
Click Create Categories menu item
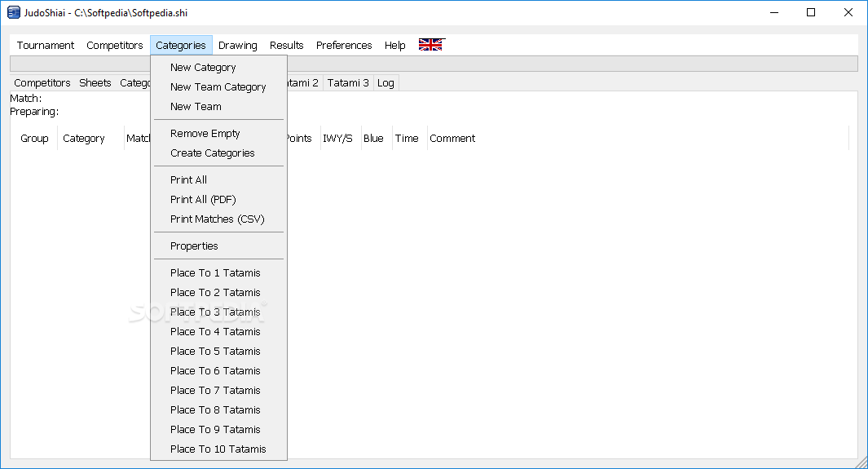tap(218, 153)
